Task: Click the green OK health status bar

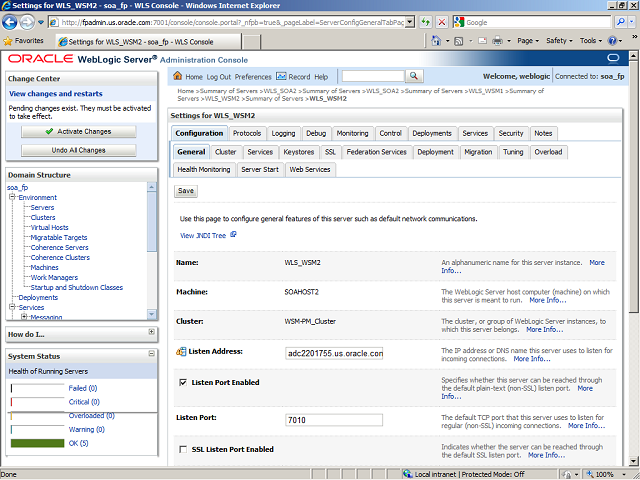Action: click(x=37, y=443)
